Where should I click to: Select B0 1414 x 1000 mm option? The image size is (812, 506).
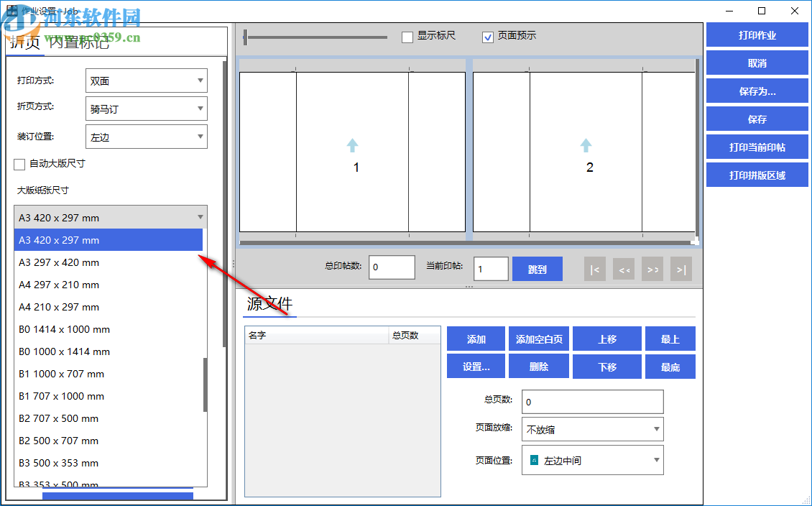[109, 329]
